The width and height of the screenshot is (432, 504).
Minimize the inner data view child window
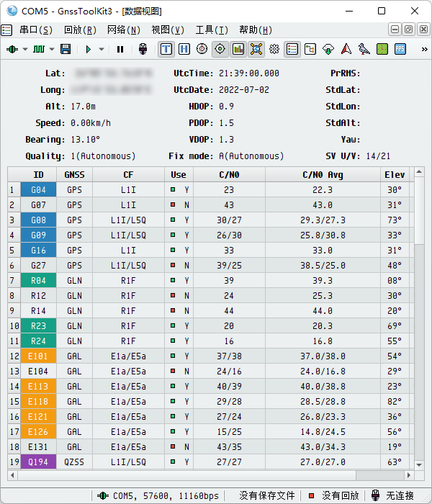pyautogui.click(x=395, y=30)
